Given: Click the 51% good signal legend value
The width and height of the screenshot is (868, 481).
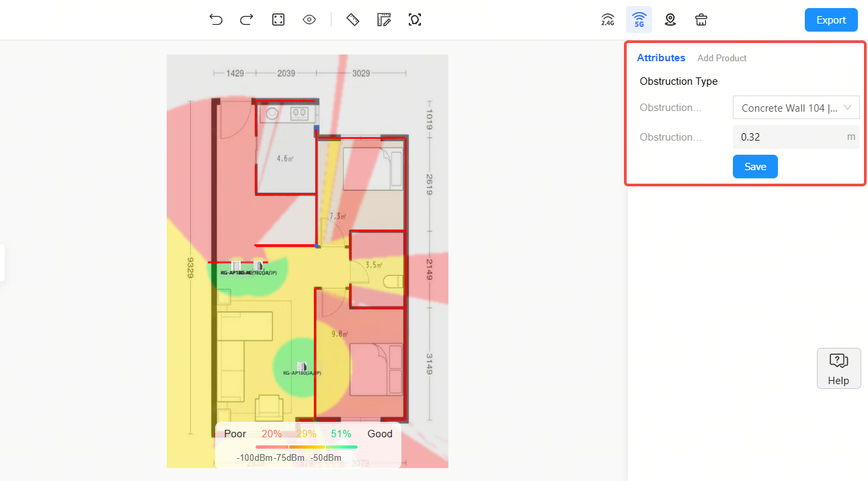Looking at the screenshot, I should click(341, 434).
